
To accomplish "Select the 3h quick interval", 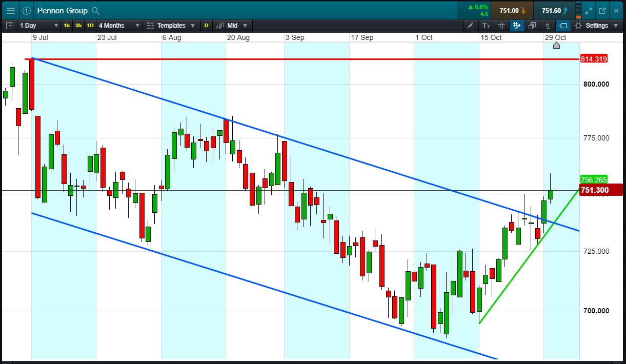I will coord(78,26).
